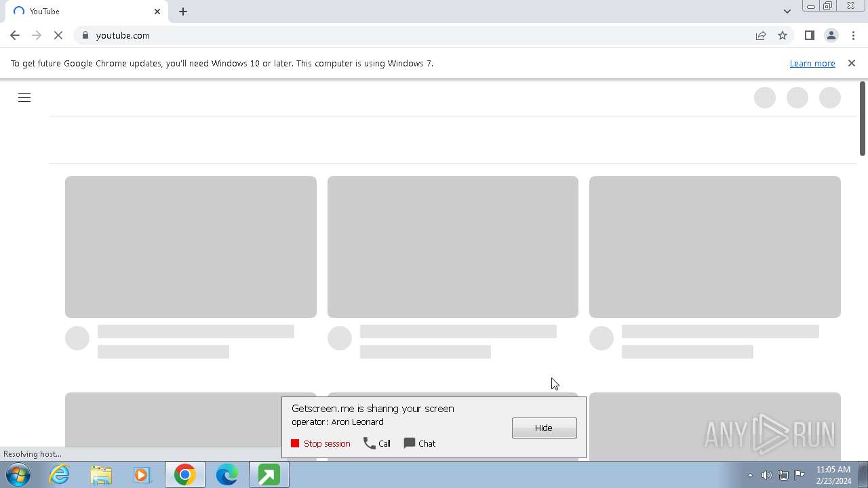The height and width of the screenshot is (488, 868).
Task: Open Chat with the operator
Action: pyautogui.click(x=420, y=443)
